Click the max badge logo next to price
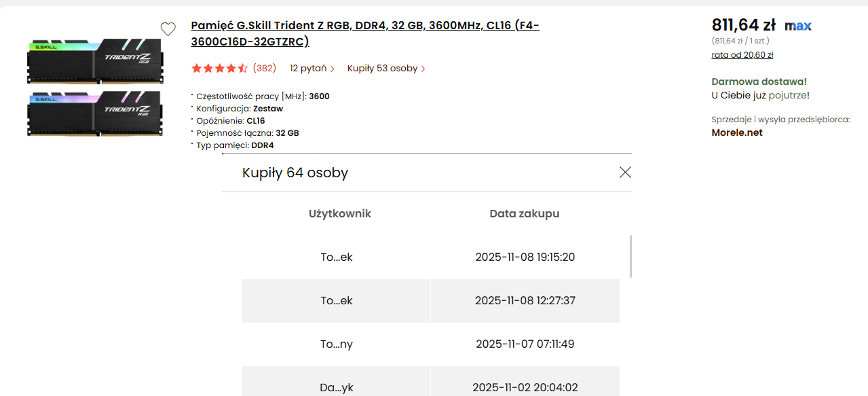 pyautogui.click(x=798, y=26)
